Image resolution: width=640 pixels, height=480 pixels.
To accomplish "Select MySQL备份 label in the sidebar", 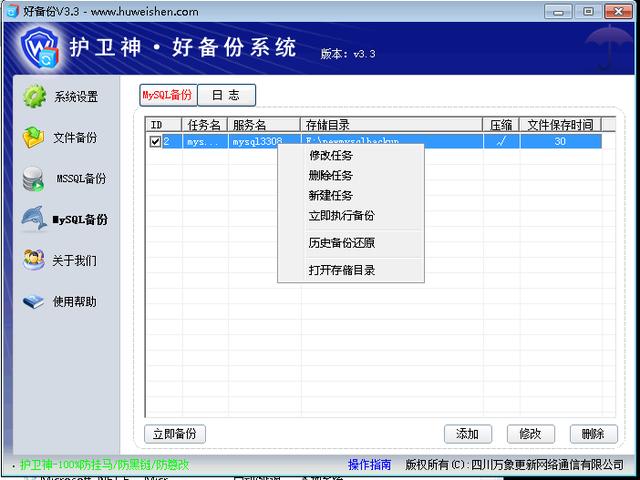I will tap(80, 220).
